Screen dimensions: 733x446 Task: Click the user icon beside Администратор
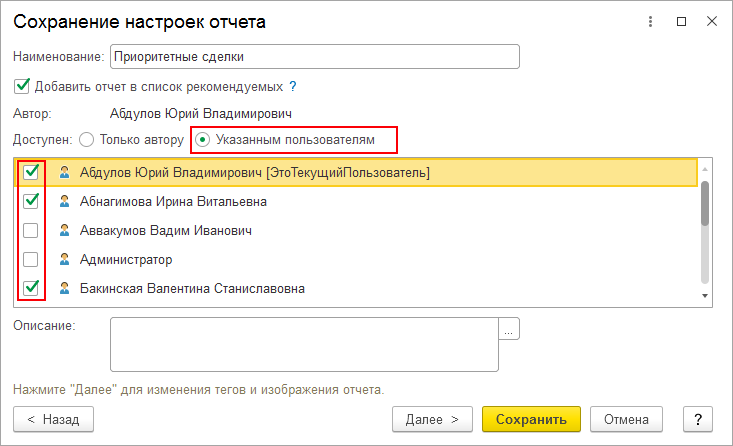pos(65,260)
